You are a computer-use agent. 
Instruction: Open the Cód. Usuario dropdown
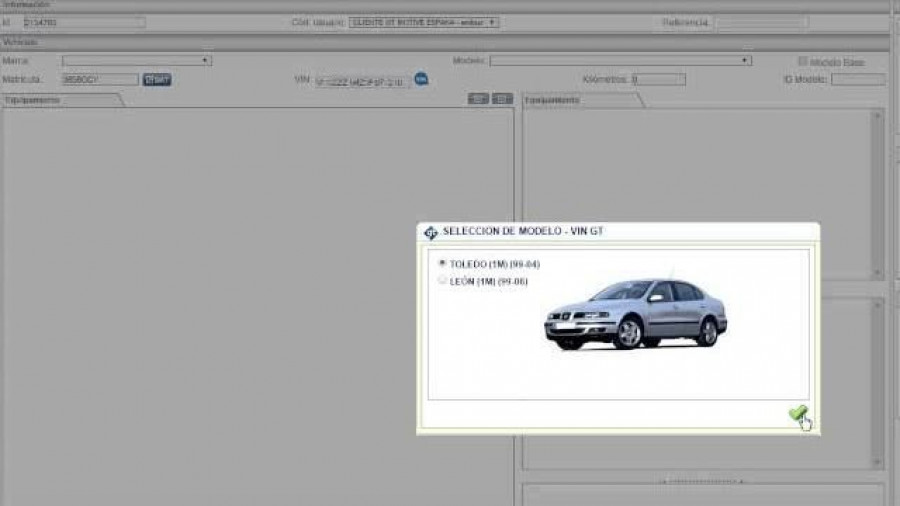click(424, 22)
